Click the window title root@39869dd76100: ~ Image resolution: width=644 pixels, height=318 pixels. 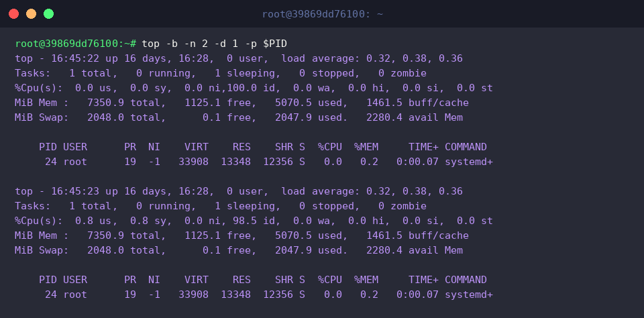[323, 14]
